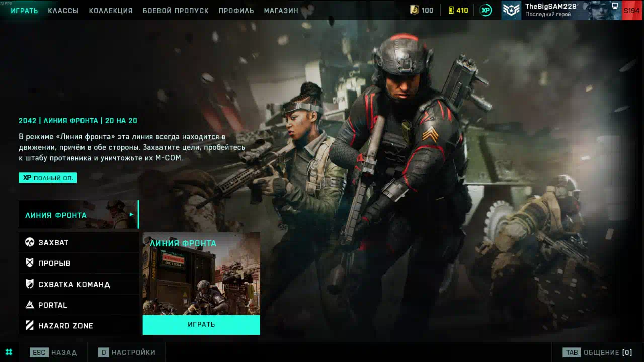
Task: Click ESC НАЗАД back button
Action: click(x=53, y=352)
